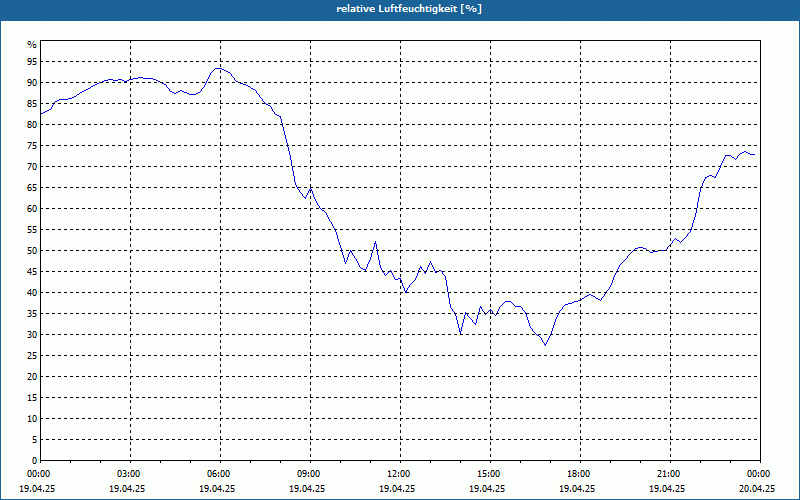Viewport: 800px width, 500px height.
Task: Click the 21:00 x-axis time label
Action: pyautogui.click(x=670, y=474)
